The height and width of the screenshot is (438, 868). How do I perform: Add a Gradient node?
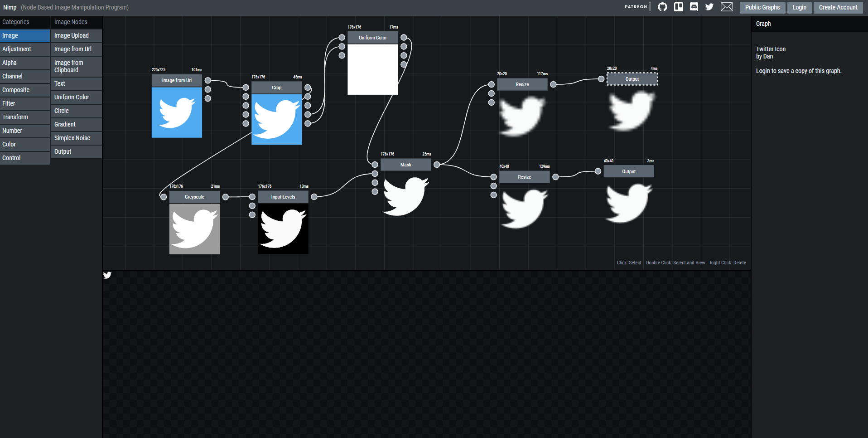click(x=76, y=124)
